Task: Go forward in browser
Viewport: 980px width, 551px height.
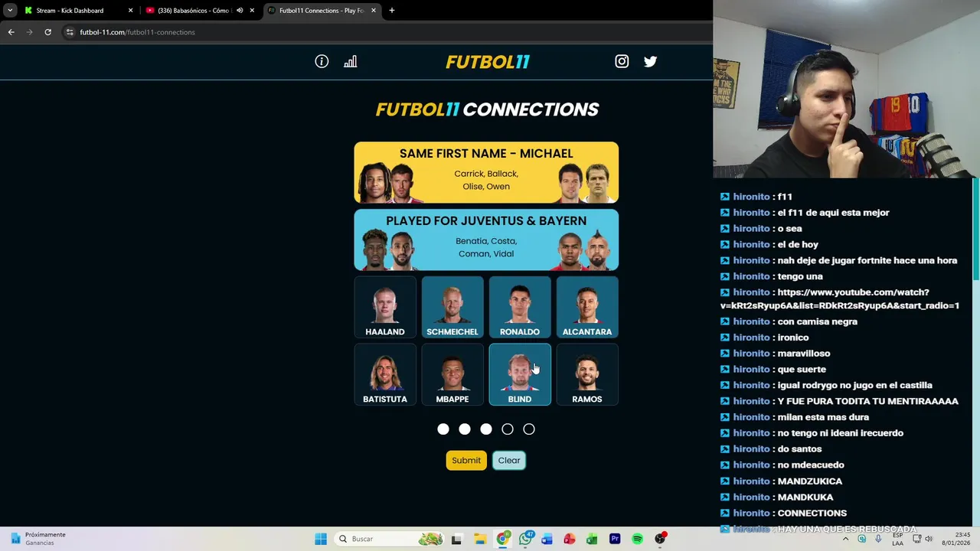Action: (29, 32)
